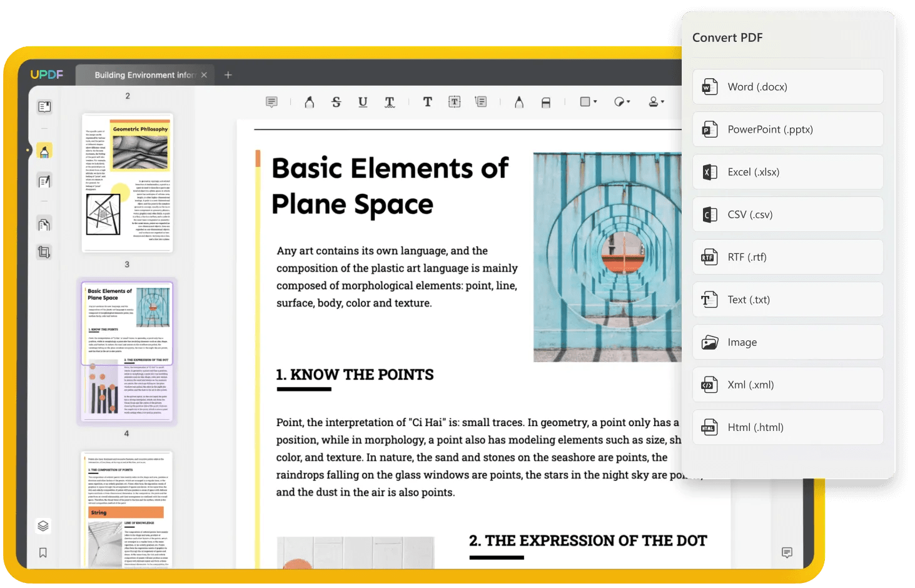This screenshot has width=915, height=588.
Task: Select the Pencil drawing tool
Action: [519, 102]
